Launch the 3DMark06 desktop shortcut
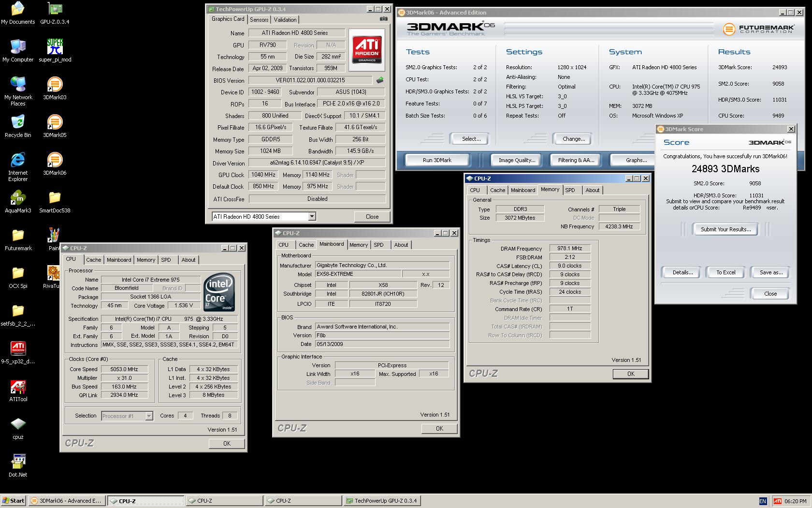This screenshot has height=508, width=812. tap(55, 164)
